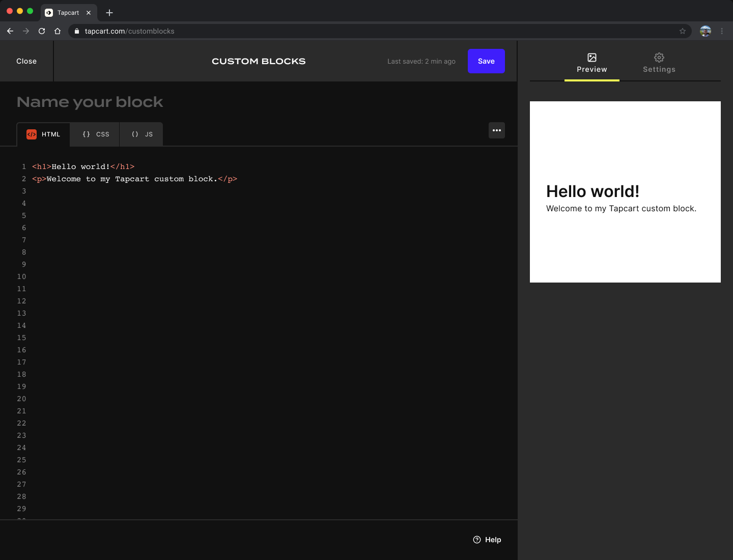733x560 pixels.
Task: Click the Preview image icon
Action: pos(592,58)
